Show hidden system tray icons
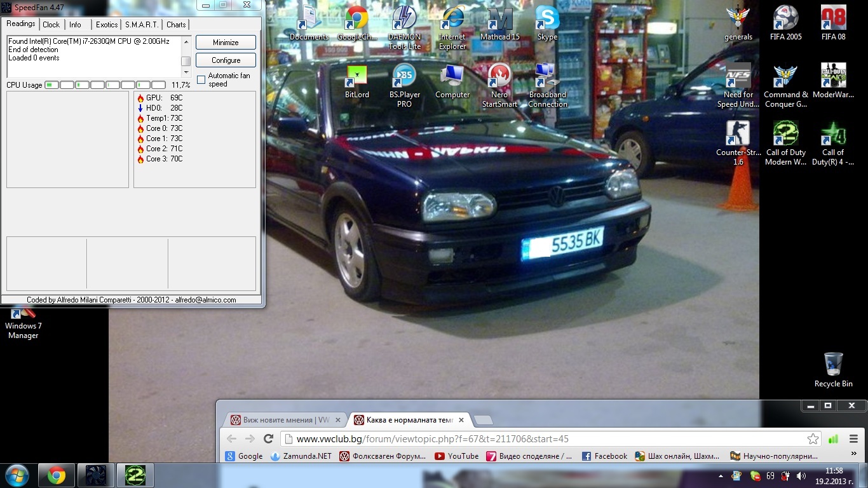This screenshot has width=868, height=488. 721,475
